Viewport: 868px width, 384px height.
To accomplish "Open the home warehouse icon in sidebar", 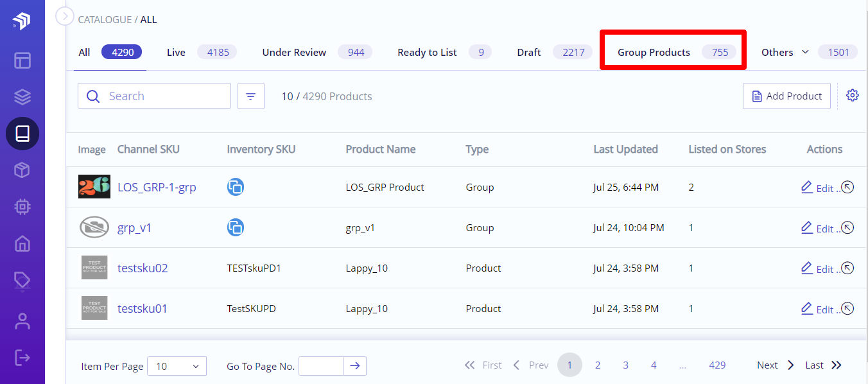I will click(22, 243).
